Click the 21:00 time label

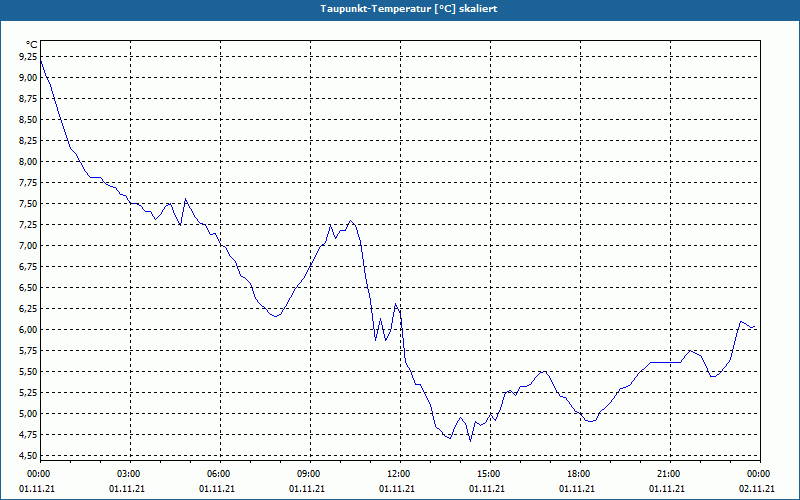pyautogui.click(x=667, y=474)
